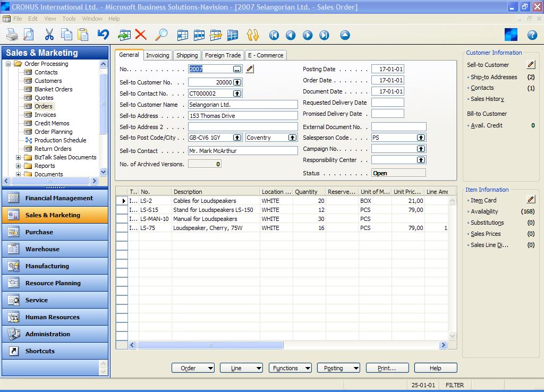Click the Availability link
This screenshot has height=392, width=544.
tap(484, 211)
